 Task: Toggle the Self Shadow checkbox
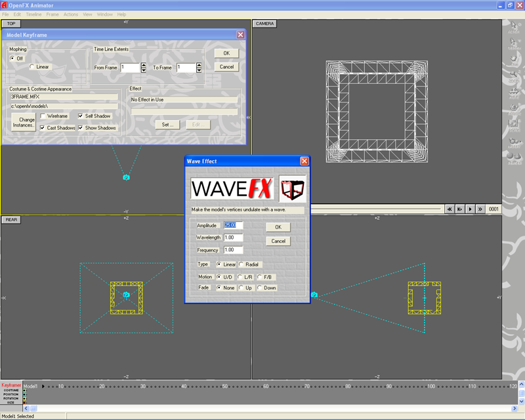point(81,116)
